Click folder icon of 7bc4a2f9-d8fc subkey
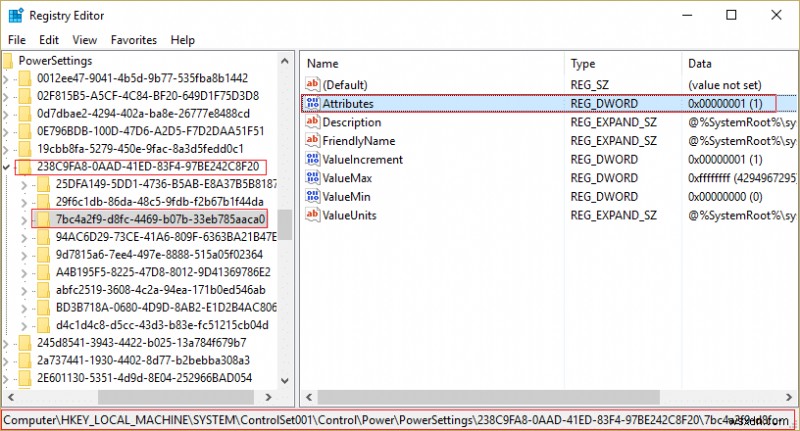 tap(43, 219)
